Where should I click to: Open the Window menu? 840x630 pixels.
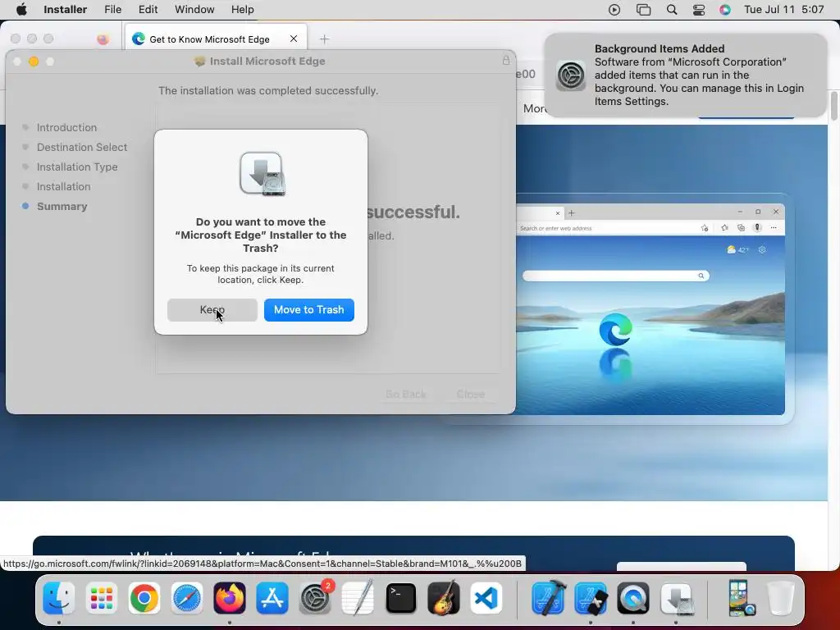194,10
